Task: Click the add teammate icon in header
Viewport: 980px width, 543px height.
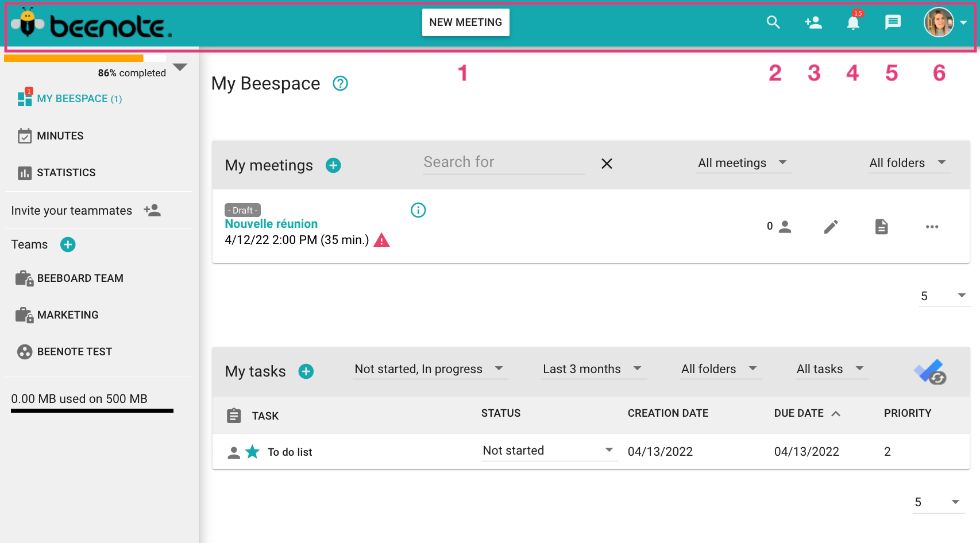Action: 813,22
